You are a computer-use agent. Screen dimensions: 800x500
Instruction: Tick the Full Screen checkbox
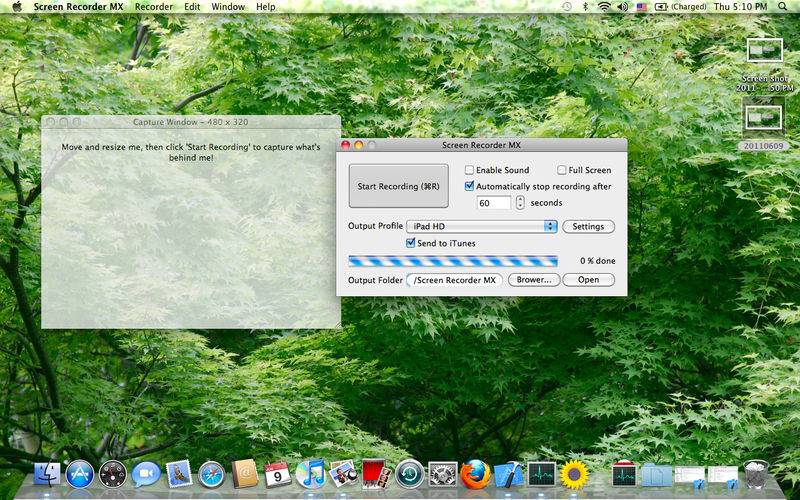561,170
